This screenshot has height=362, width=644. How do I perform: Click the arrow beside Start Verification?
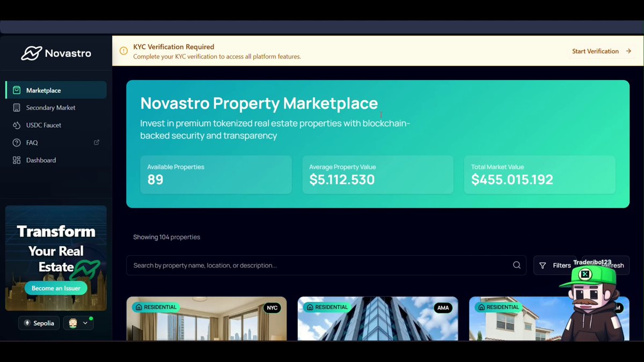(x=628, y=51)
